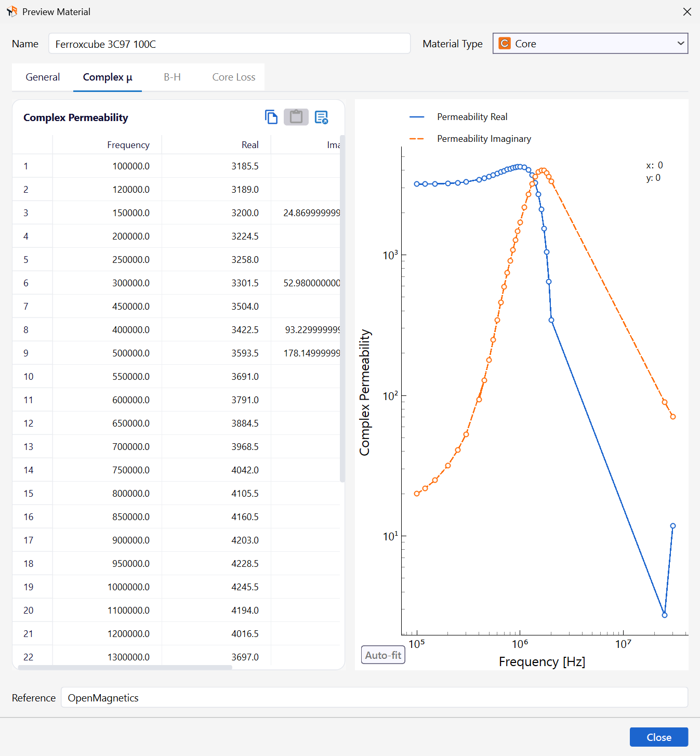Click real value cell 3968.5

(216, 447)
